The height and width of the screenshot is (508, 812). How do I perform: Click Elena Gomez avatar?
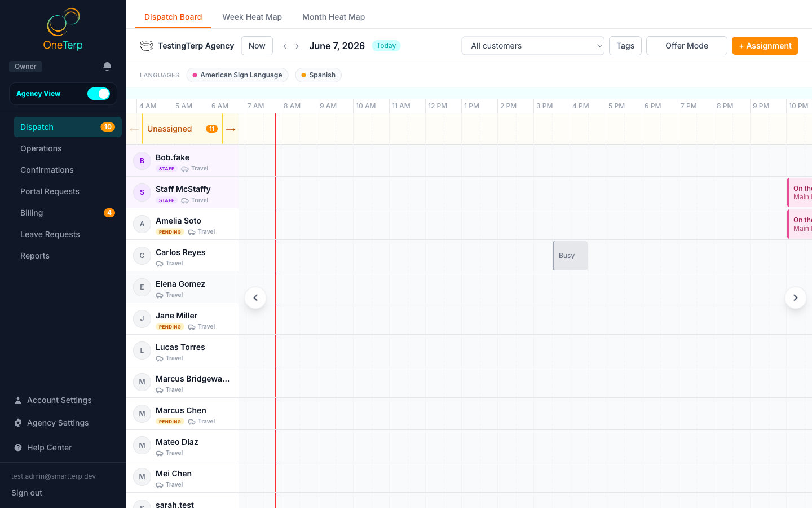142,287
